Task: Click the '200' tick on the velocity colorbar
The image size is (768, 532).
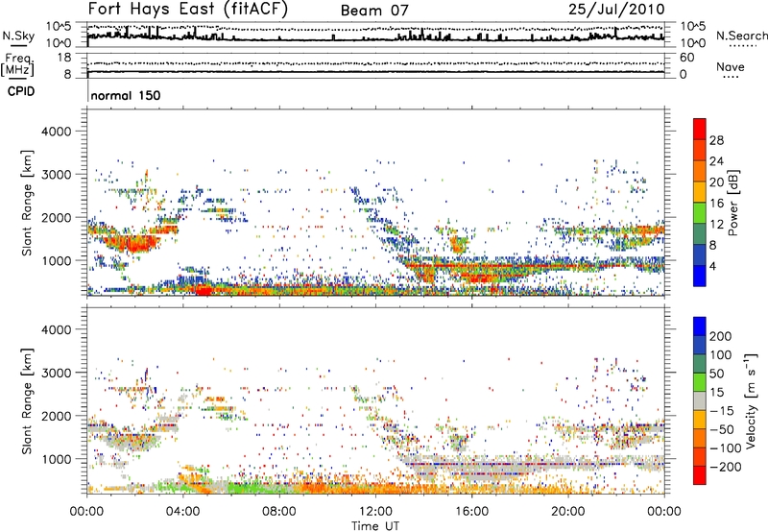Action: pos(721,336)
